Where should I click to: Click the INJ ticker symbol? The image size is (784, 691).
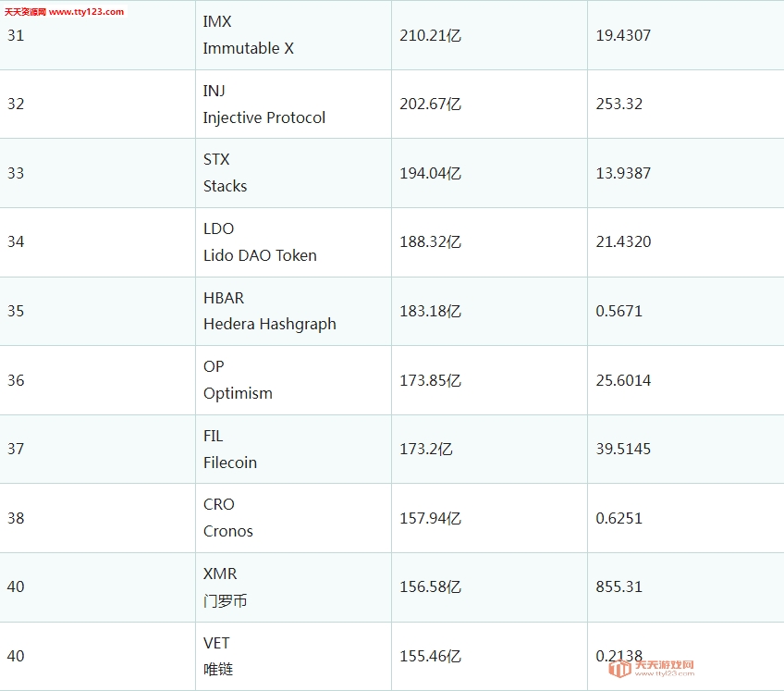click(214, 91)
